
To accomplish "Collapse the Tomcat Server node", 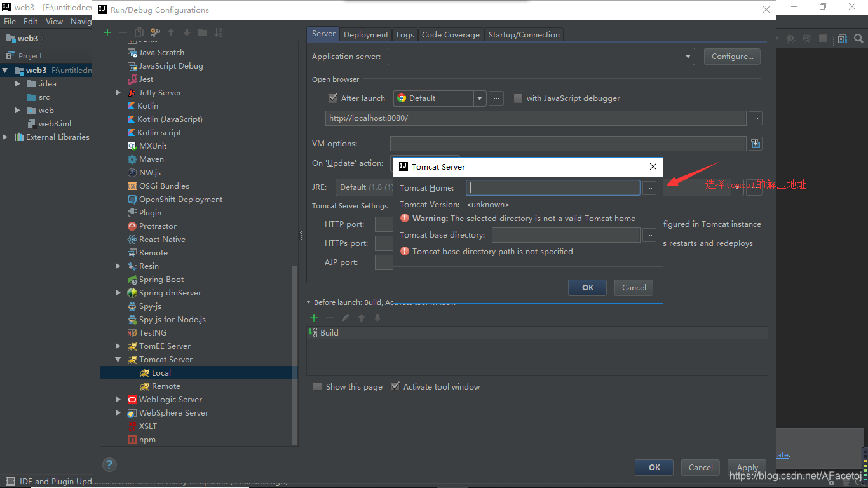I will point(118,360).
